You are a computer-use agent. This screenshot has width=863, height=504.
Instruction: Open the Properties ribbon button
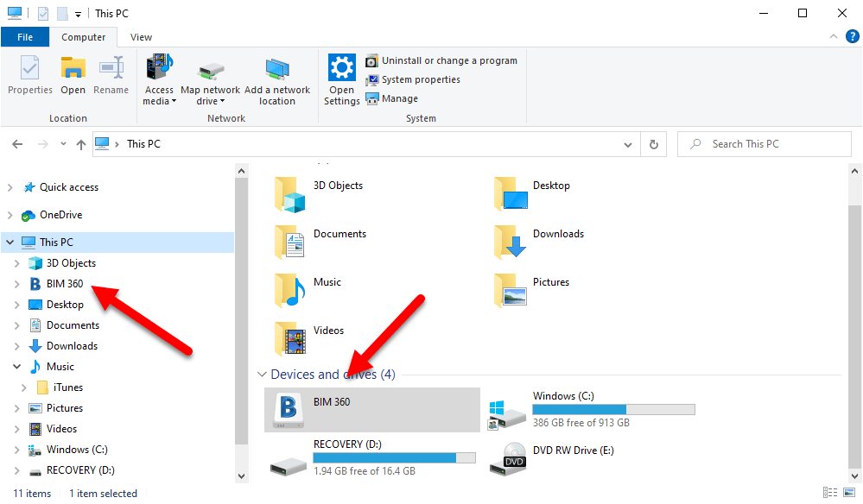click(x=29, y=76)
